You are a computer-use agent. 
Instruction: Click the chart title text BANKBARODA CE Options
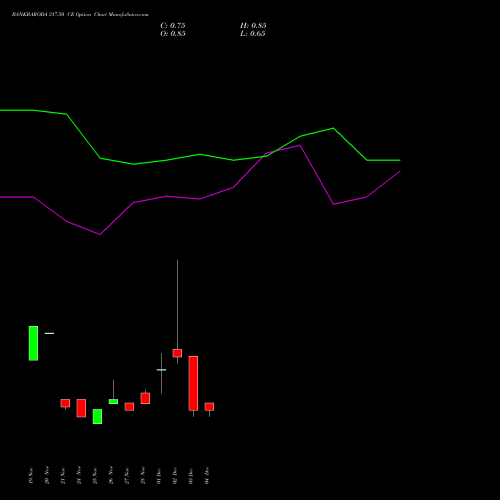pos(80,14)
